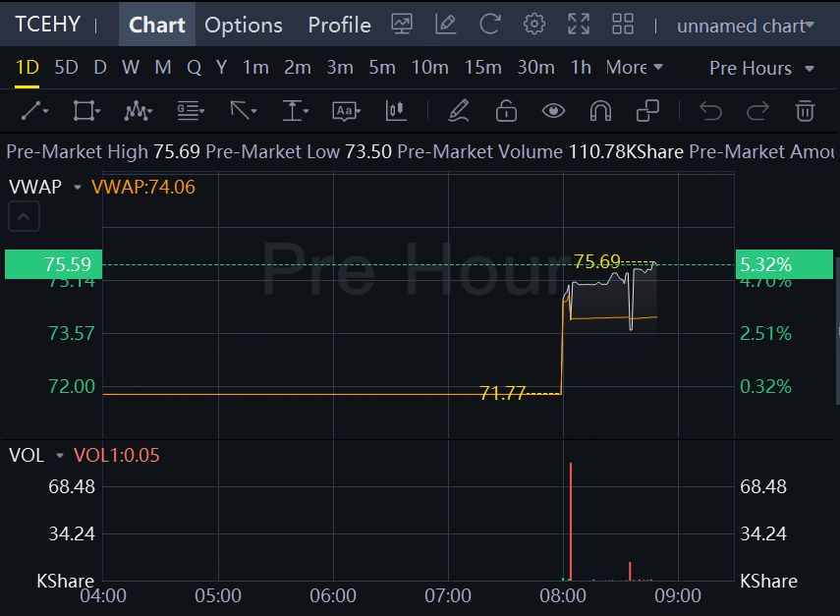840x616 pixels.
Task: Delete drawings with the trash icon
Action: [x=805, y=111]
